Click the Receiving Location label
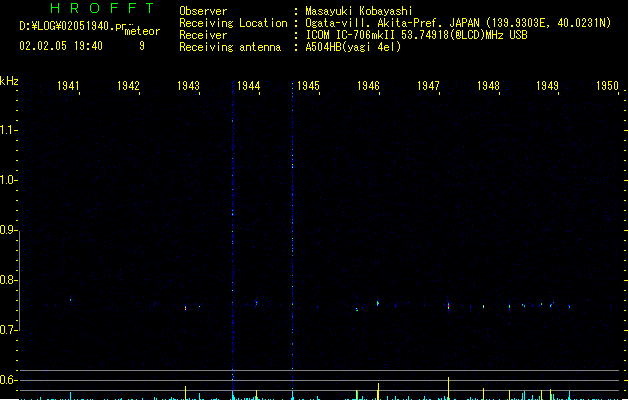This screenshot has width=629, height=400. click(233, 23)
